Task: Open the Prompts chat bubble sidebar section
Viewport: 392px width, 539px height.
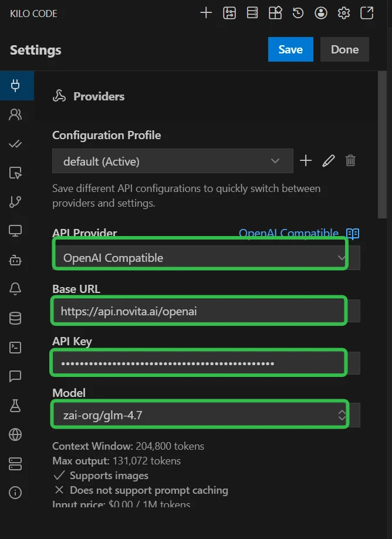Action: (x=15, y=376)
